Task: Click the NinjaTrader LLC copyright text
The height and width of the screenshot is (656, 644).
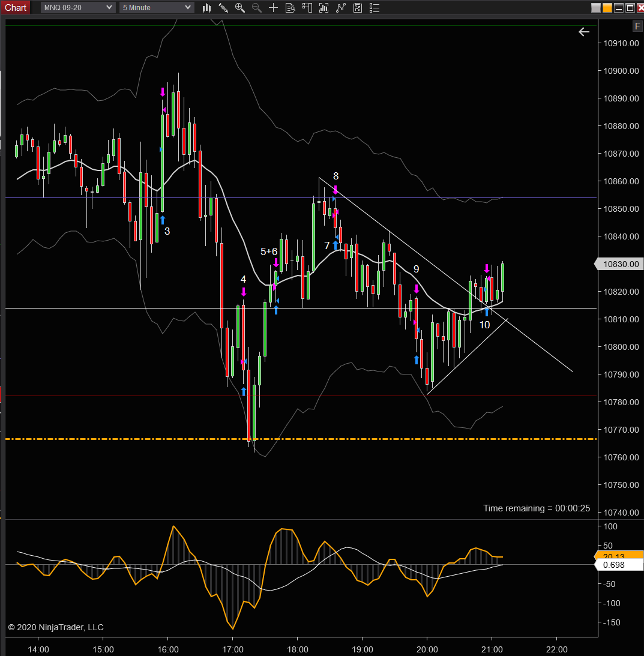Action: click(x=56, y=627)
